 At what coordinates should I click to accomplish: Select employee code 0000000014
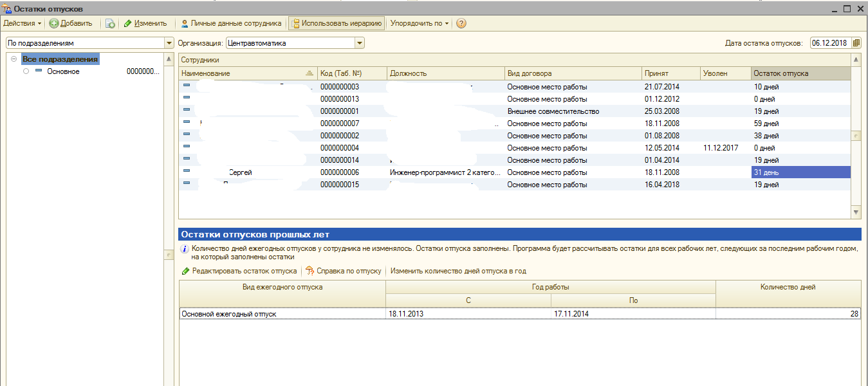point(340,160)
